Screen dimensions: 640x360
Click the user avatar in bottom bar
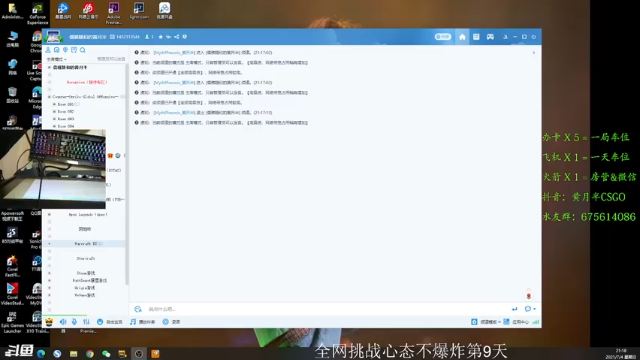click(x=49, y=322)
